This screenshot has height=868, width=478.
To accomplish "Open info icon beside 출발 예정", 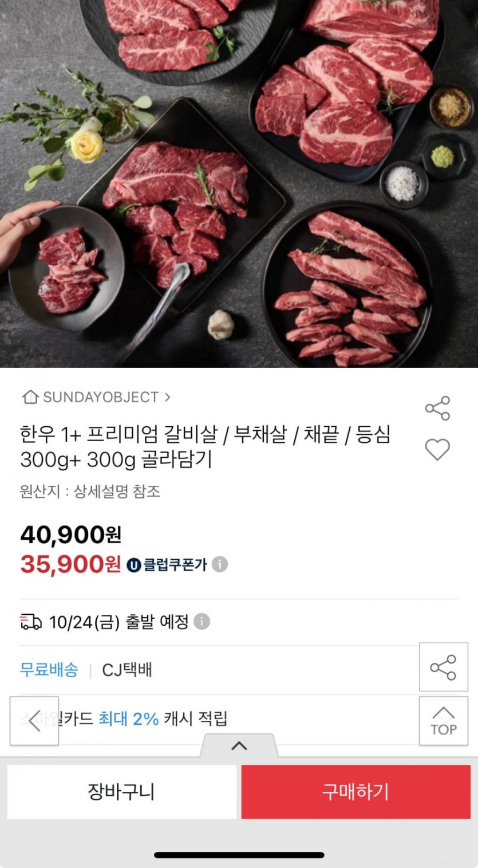I will (202, 622).
